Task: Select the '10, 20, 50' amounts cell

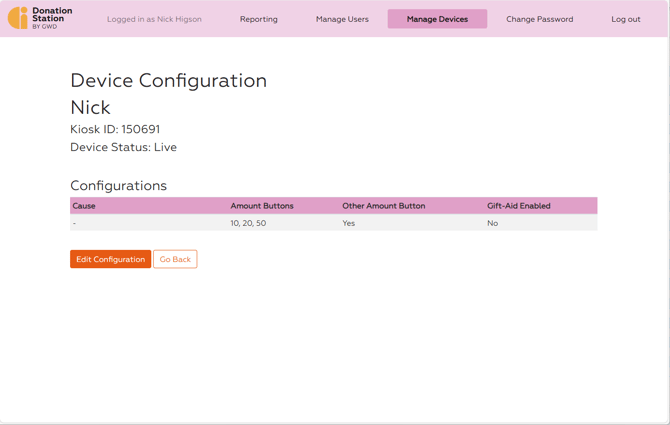Action: pyautogui.click(x=248, y=223)
